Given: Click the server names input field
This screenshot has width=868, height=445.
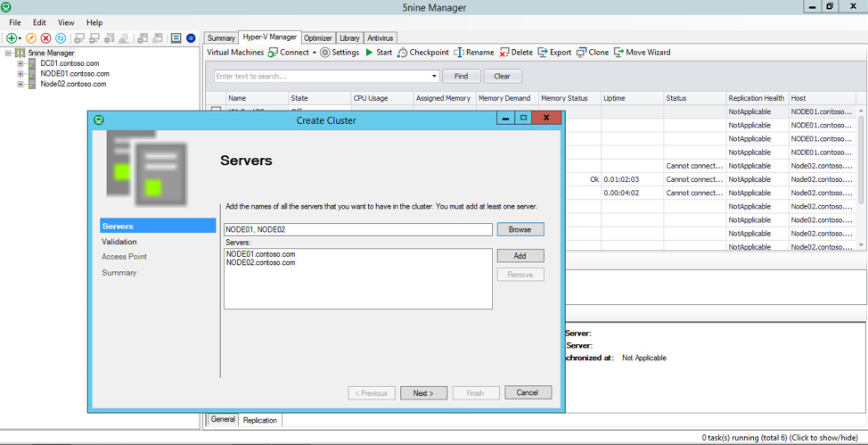Looking at the screenshot, I should pos(357,229).
